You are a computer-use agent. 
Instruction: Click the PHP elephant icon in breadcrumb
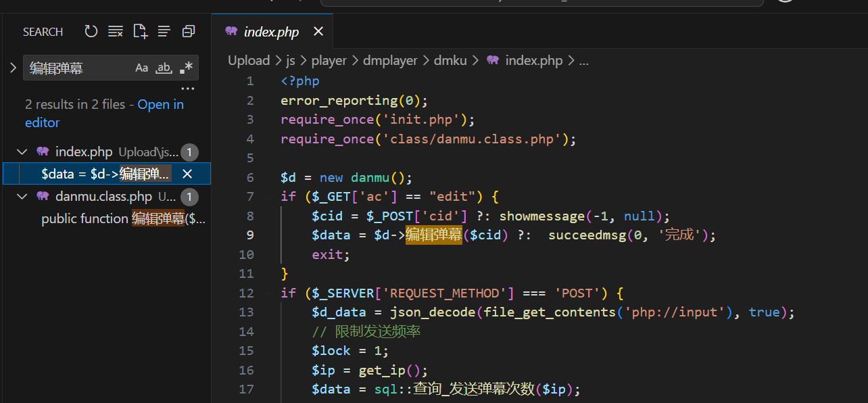pos(493,60)
